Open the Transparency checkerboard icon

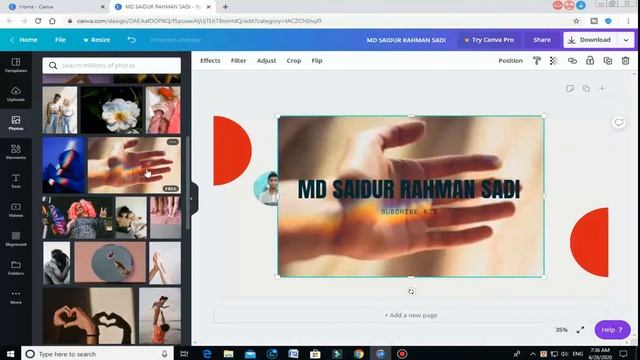[x=554, y=61]
